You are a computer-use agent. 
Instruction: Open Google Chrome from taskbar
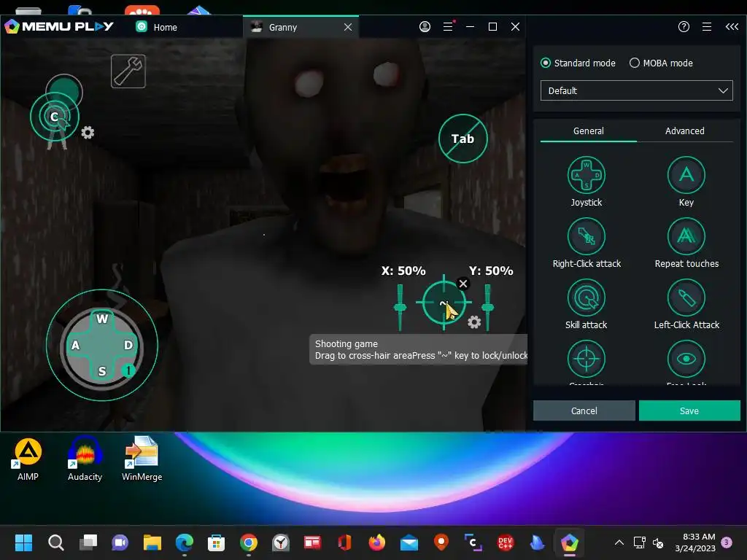point(249,542)
